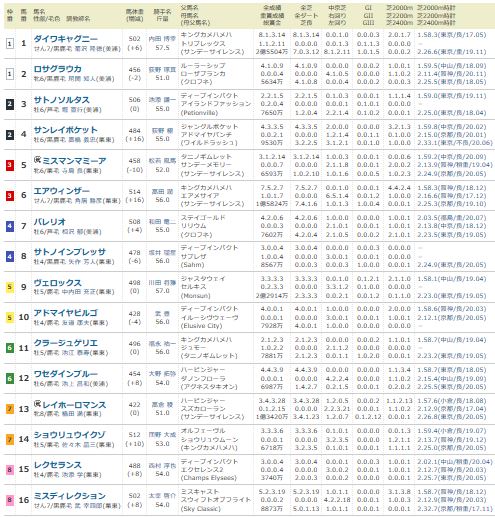Click yellow frame 5 icon beside ヴェロックス
This screenshot has width=495, height=518.
click(x=10, y=287)
